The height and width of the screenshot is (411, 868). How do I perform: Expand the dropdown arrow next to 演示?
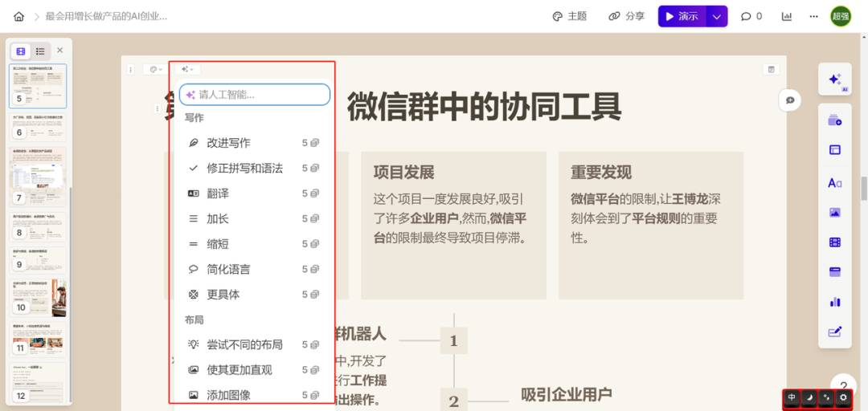pyautogui.click(x=717, y=16)
